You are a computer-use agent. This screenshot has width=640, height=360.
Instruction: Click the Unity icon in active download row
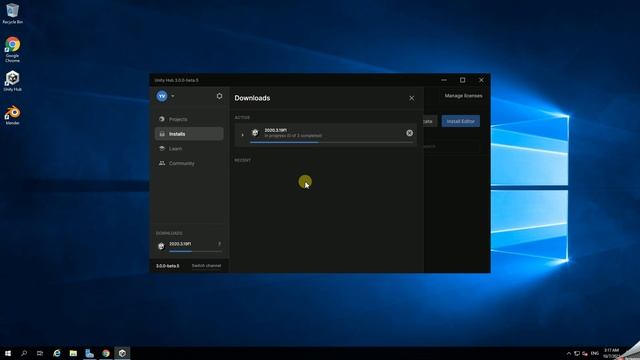click(255, 133)
